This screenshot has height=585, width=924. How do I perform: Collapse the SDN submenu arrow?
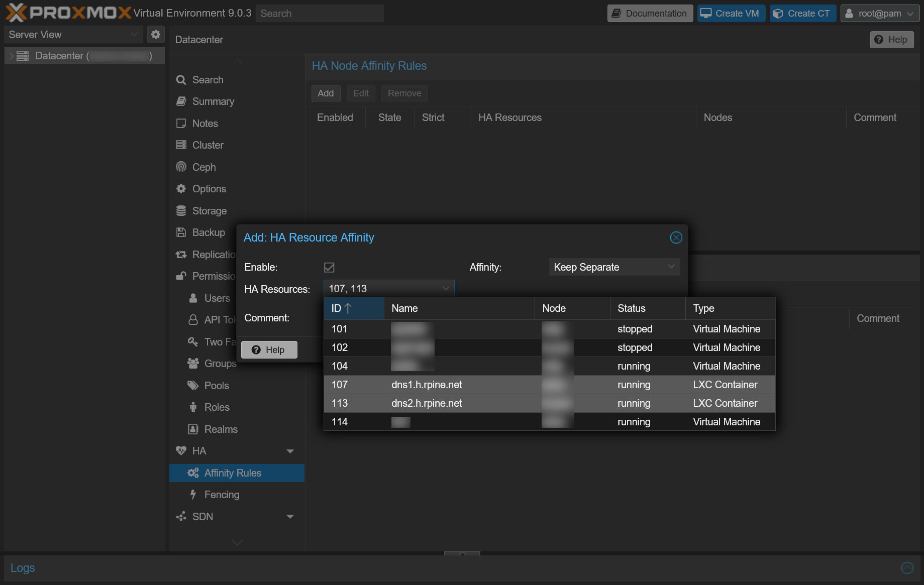coord(290,517)
